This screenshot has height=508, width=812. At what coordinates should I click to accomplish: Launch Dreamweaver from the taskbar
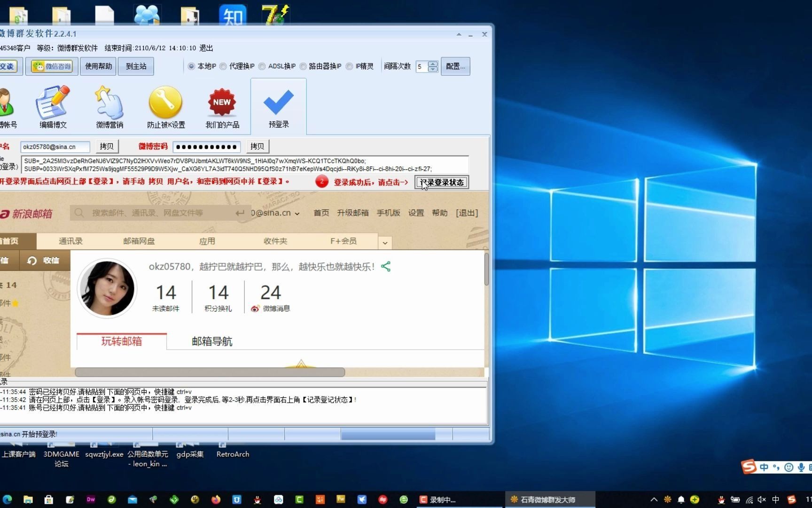(x=91, y=500)
